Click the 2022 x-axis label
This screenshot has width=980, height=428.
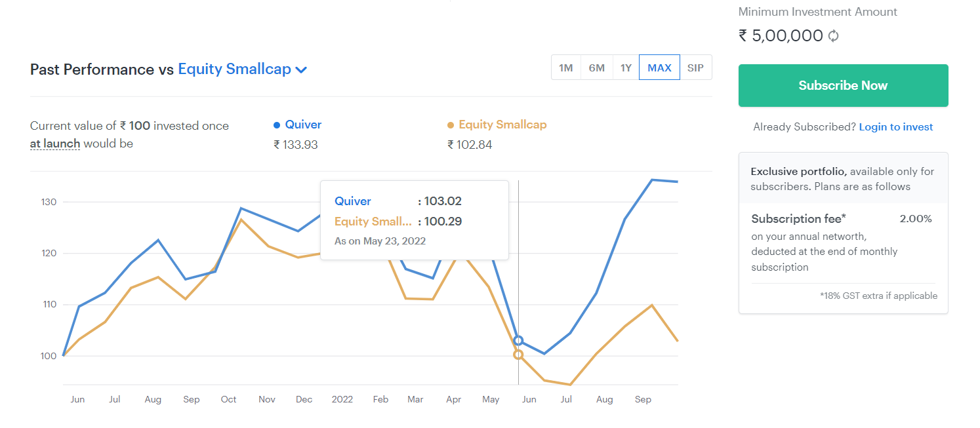[x=342, y=399]
